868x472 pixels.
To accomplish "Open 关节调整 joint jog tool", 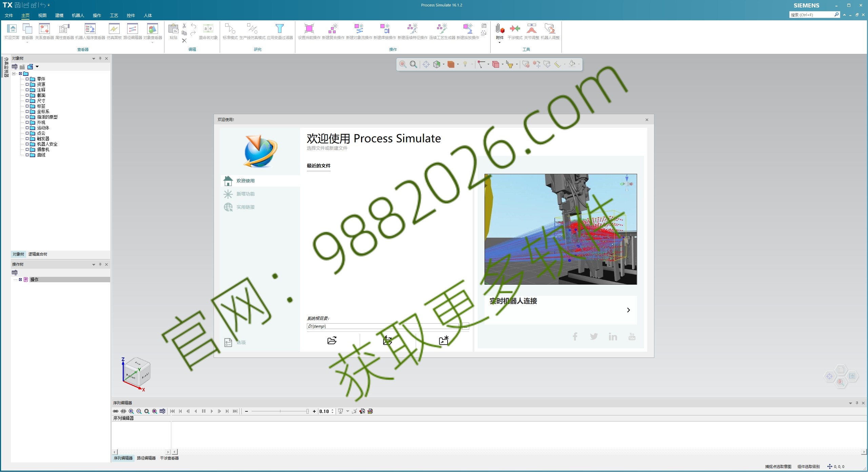I will pyautogui.click(x=531, y=29).
